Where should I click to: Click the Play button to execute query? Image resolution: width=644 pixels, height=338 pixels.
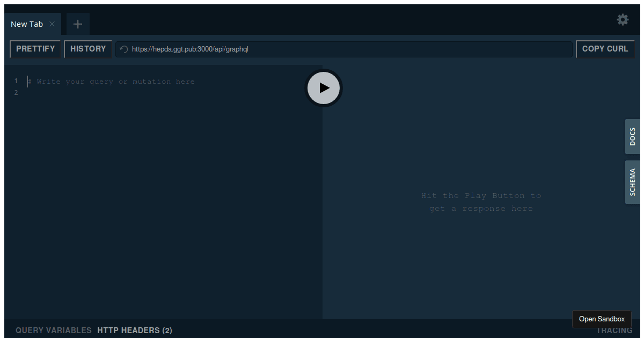tap(324, 88)
